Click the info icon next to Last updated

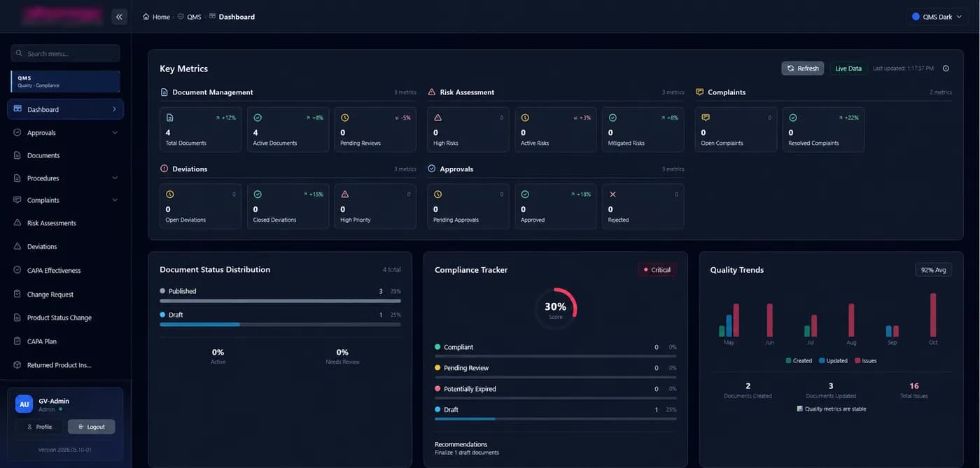point(946,69)
